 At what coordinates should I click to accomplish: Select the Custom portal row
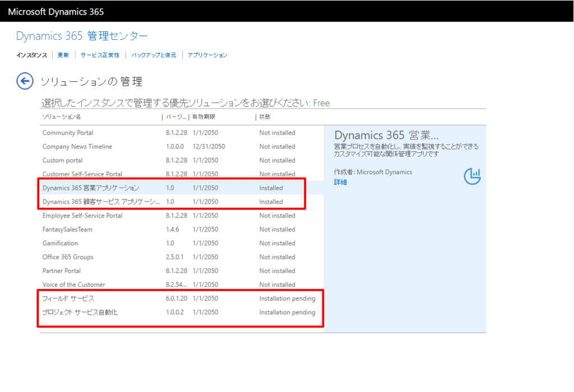coord(182,161)
